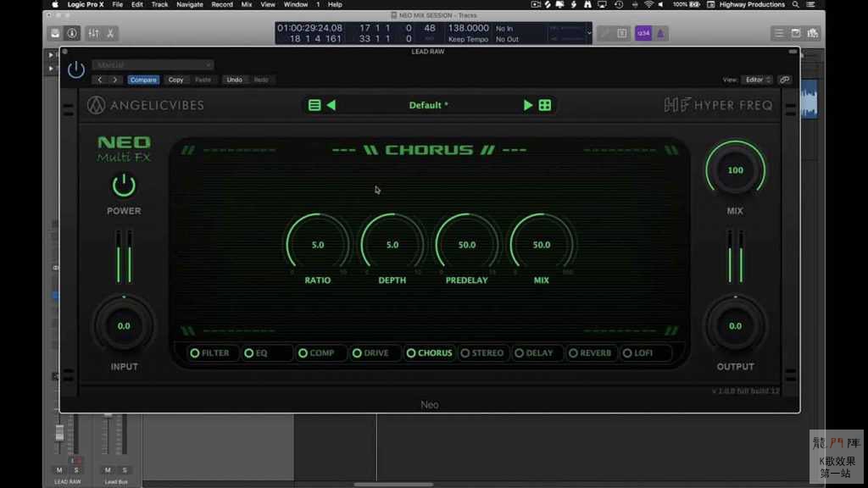Open the Loop Browser button

point(813,33)
